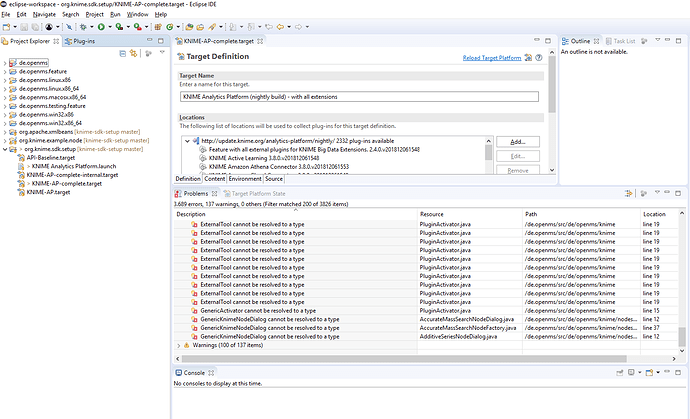Expand the de.openms project
Viewport: 690px width, 419px height.
pos(5,63)
